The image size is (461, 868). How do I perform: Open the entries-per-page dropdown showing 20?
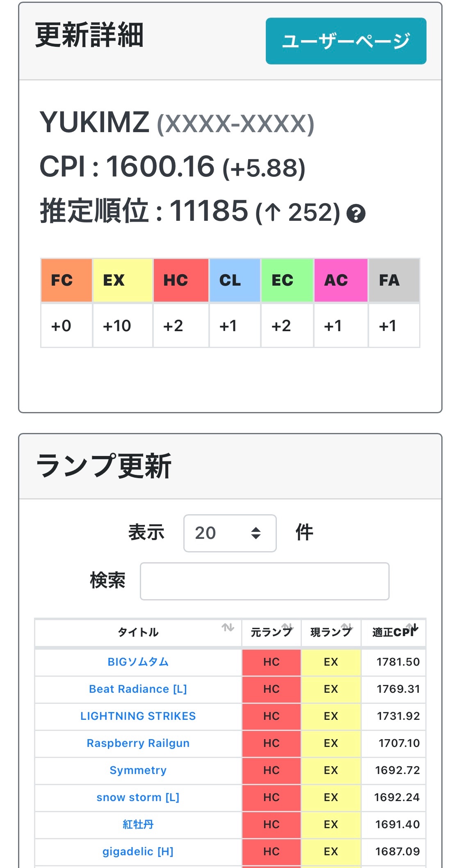point(229,533)
